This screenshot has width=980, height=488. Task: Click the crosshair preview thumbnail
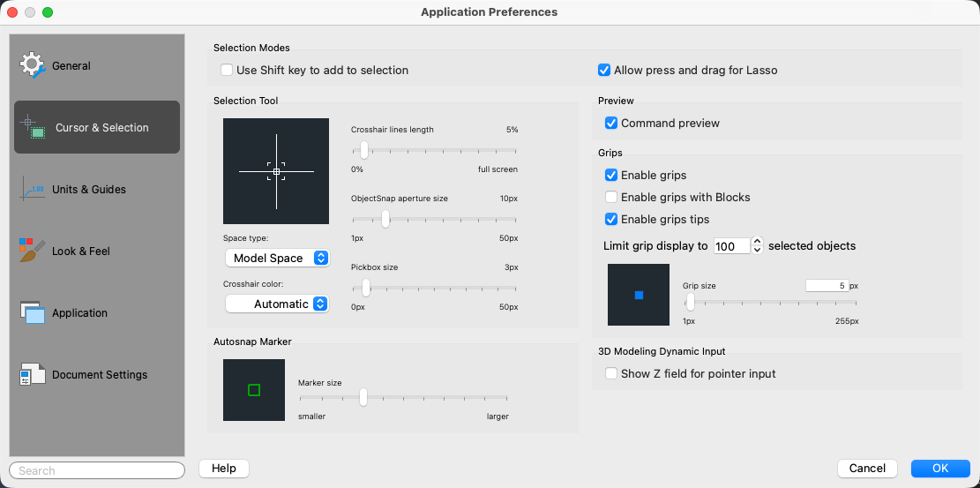(x=276, y=171)
